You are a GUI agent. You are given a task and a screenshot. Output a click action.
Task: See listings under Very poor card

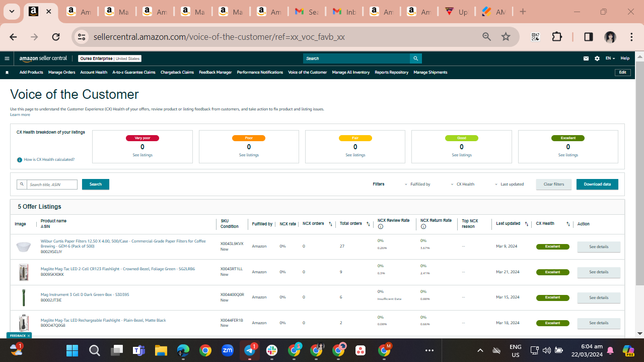142,155
